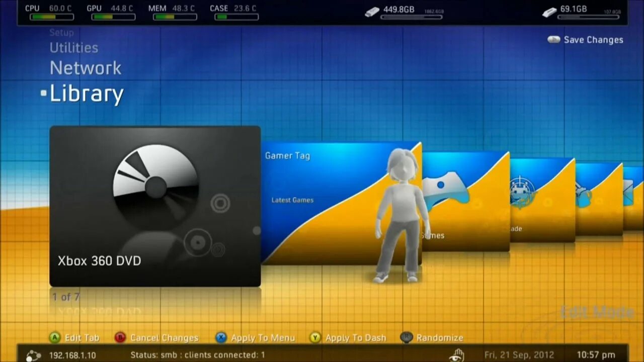Image resolution: width=644 pixels, height=362 pixels.
Task: Click the USB drive icon beside 449.8GB
Action: [372, 12]
